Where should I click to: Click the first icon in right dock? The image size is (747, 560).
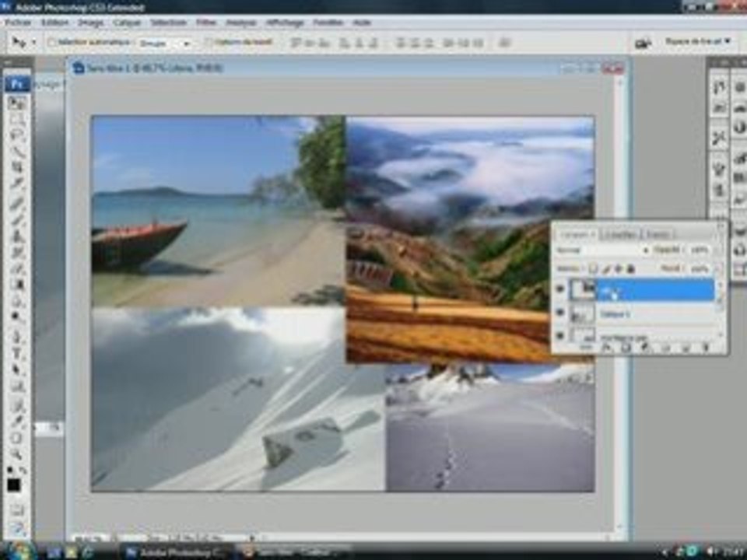pyautogui.click(x=719, y=87)
